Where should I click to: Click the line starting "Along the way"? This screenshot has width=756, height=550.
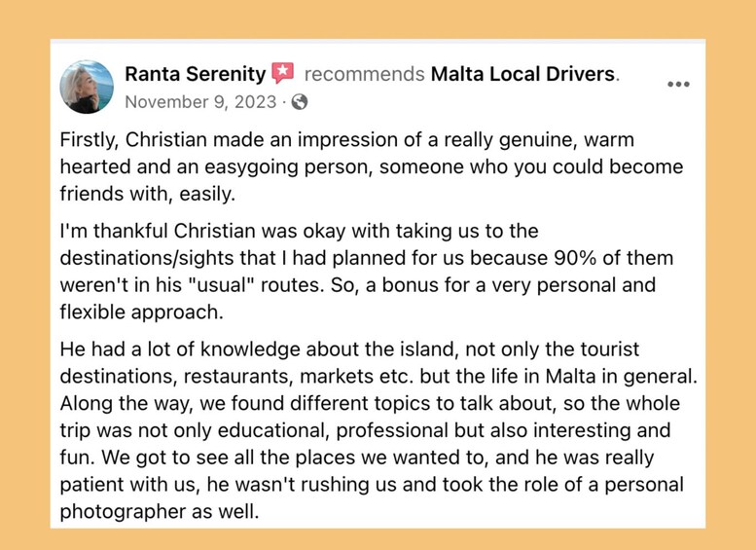coord(370,403)
